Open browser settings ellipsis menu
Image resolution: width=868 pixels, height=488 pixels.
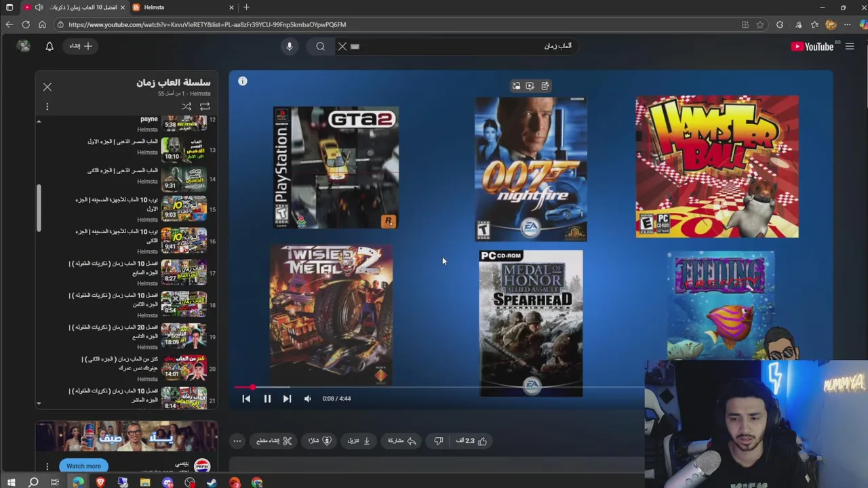847,24
